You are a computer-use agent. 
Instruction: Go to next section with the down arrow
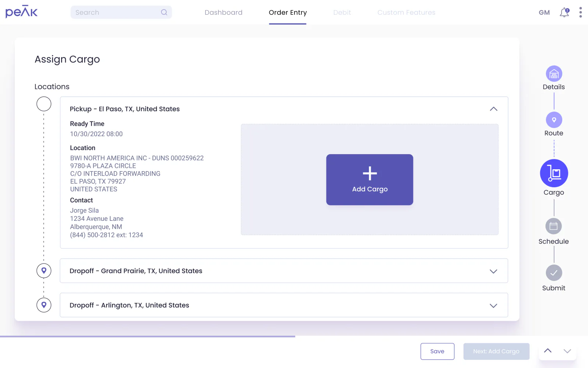click(567, 351)
